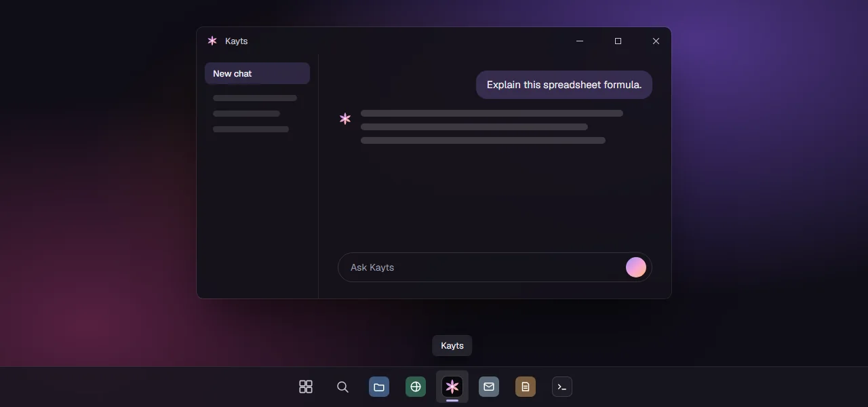Select the New chat sidebar item
The width and height of the screenshot is (868, 407).
257,73
